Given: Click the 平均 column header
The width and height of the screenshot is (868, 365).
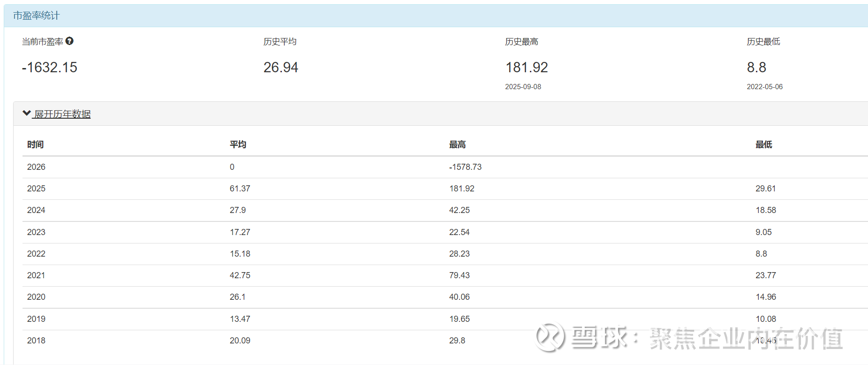Looking at the screenshot, I should (x=238, y=144).
